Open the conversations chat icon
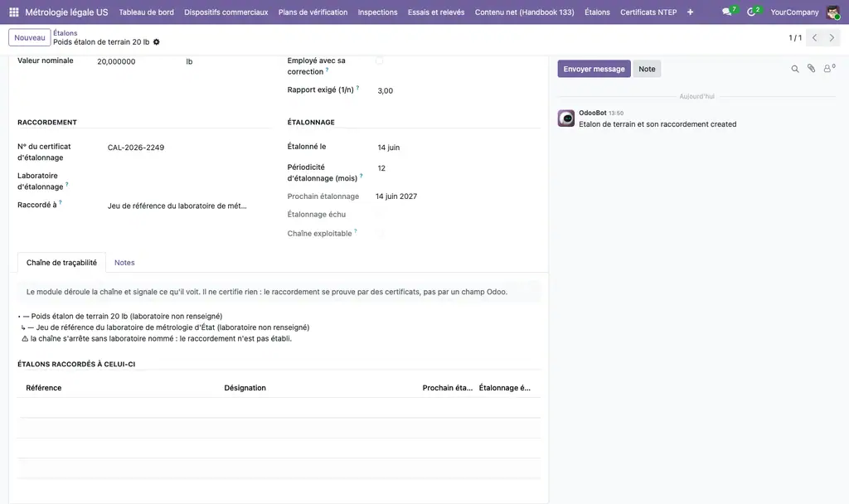Screen dimensions: 849x504 [x=726, y=12]
